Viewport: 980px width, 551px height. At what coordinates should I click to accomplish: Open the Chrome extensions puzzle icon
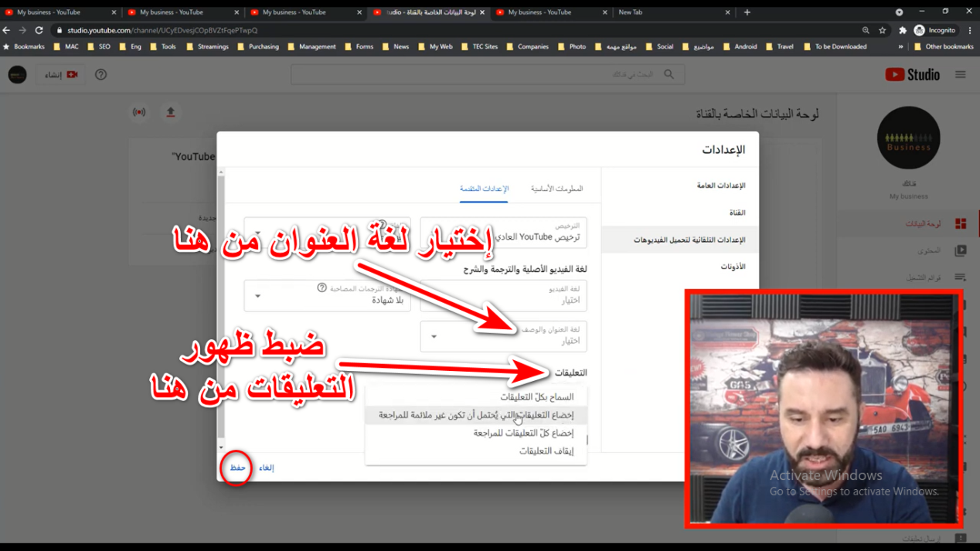pos(902,30)
